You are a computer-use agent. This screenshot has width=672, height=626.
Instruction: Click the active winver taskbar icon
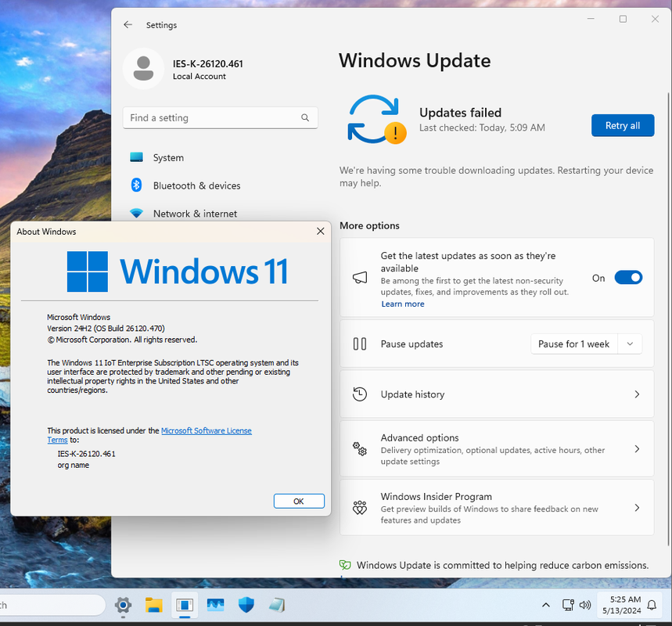coord(185,605)
